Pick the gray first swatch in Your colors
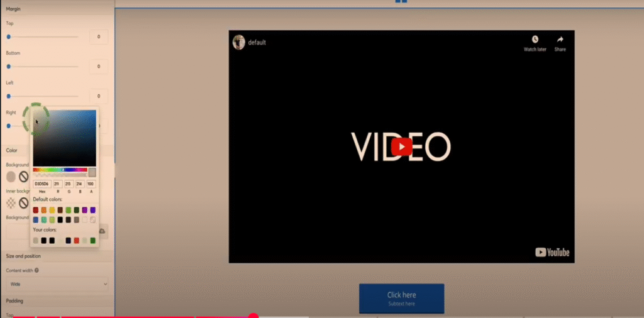 (36, 241)
